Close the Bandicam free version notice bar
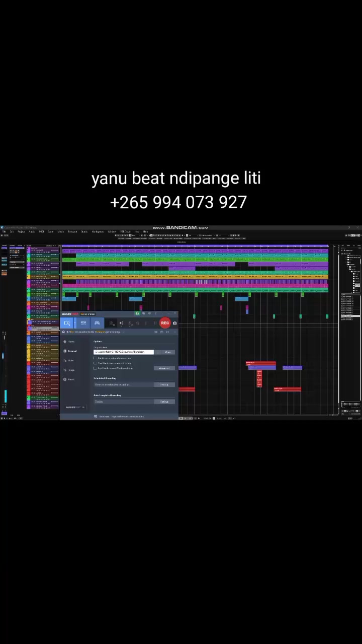362x644 pixels. click(175, 332)
